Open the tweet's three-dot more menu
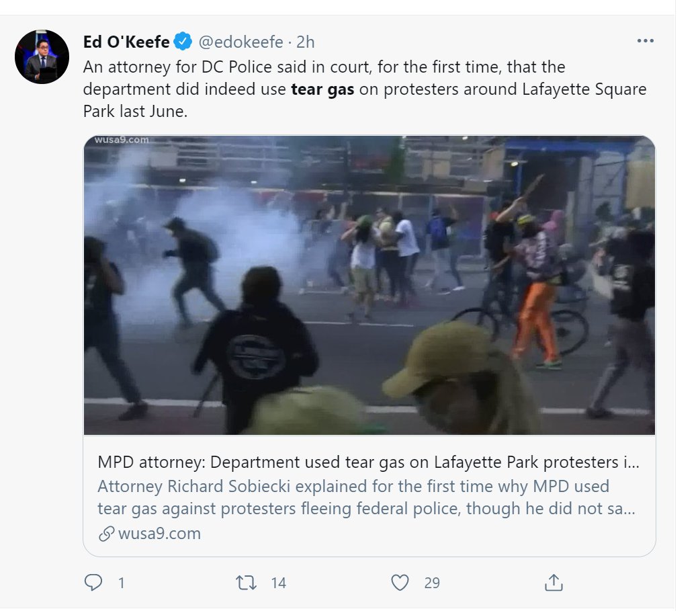The width and height of the screenshot is (700, 611). click(645, 40)
